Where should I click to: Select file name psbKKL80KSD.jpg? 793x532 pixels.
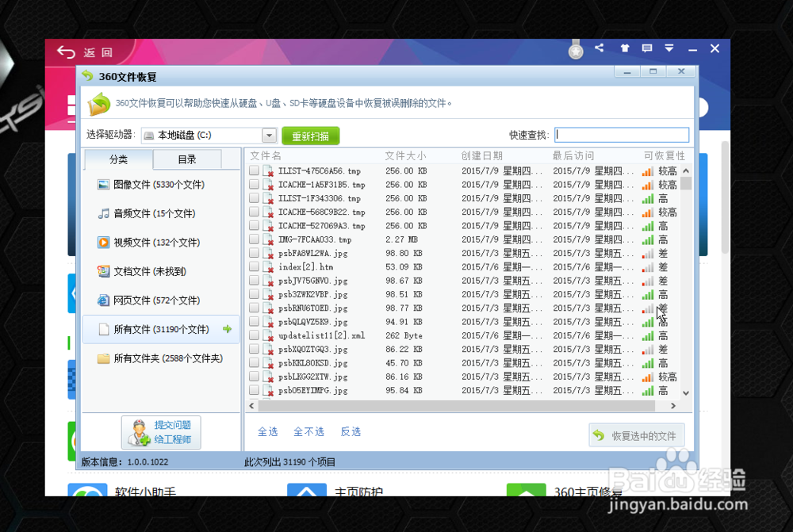tap(312, 363)
